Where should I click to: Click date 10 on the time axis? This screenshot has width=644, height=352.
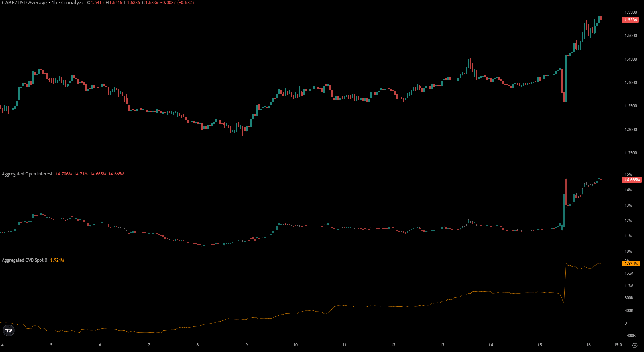coord(295,345)
